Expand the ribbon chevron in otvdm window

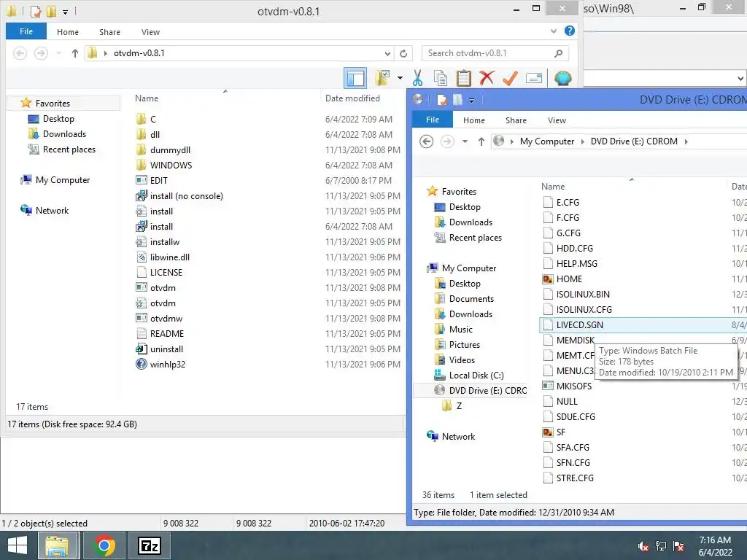click(553, 31)
